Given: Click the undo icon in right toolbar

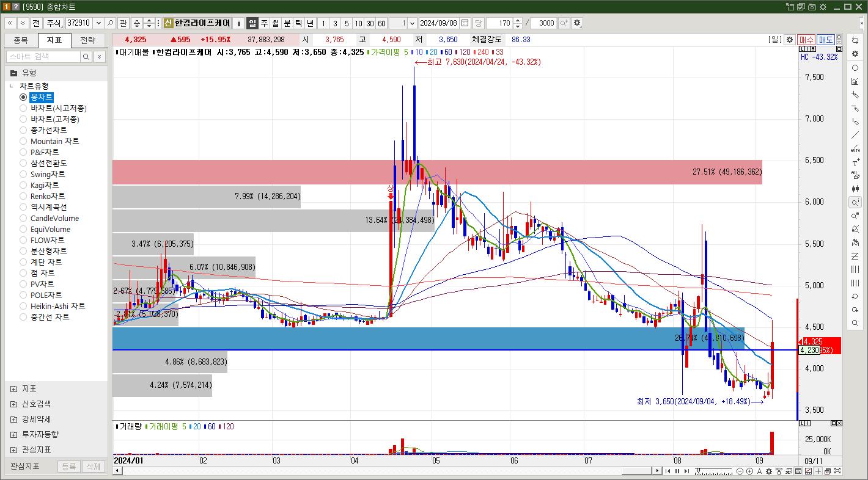Looking at the screenshot, I should click(x=855, y=296).
